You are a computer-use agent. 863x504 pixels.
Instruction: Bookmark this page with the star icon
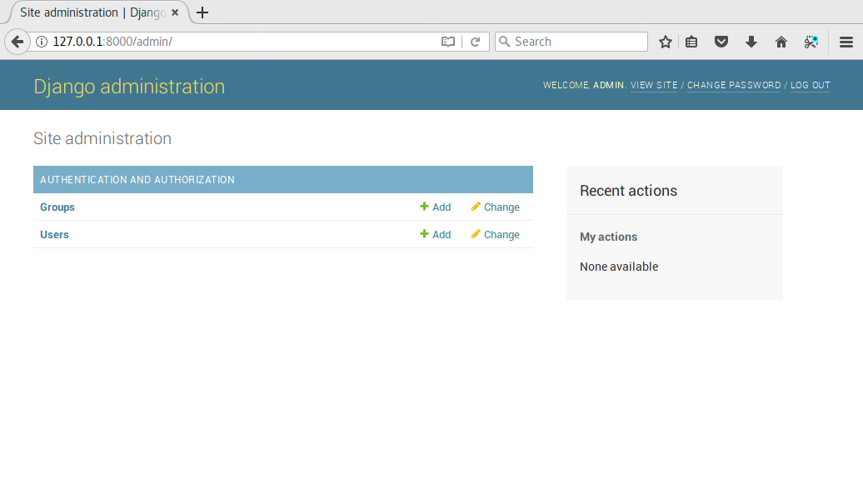pyautogui.click(x=665, y=42)
